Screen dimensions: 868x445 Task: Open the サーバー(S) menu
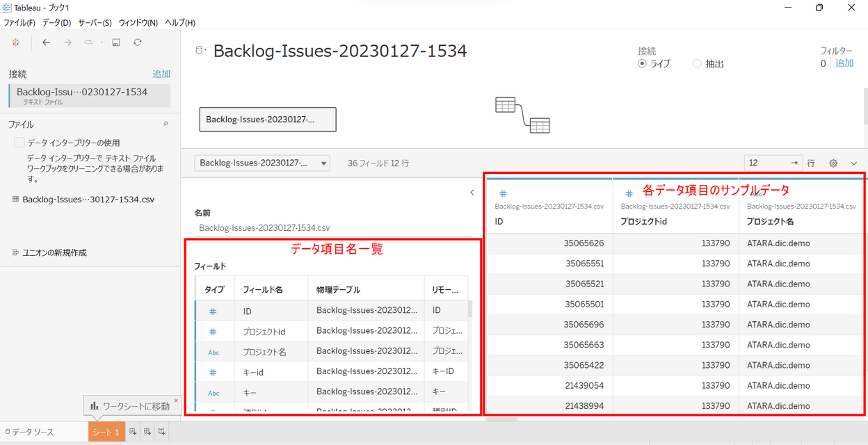[x=95, y=23]
